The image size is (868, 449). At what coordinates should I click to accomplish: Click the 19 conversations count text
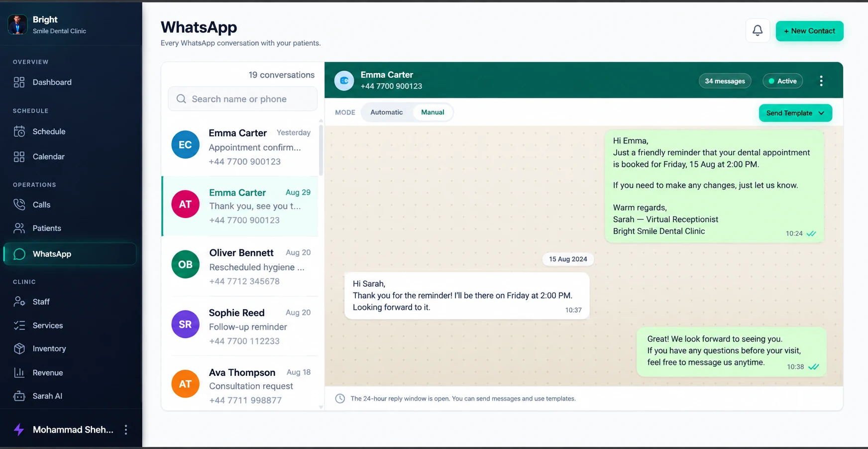(281, 75)
